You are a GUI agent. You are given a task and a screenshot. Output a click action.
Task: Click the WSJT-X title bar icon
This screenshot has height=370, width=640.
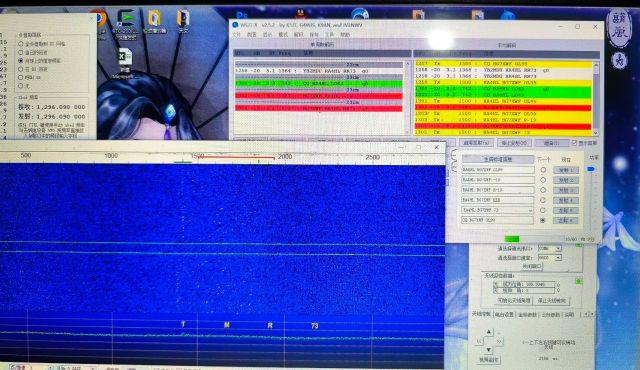pos(235,25)
